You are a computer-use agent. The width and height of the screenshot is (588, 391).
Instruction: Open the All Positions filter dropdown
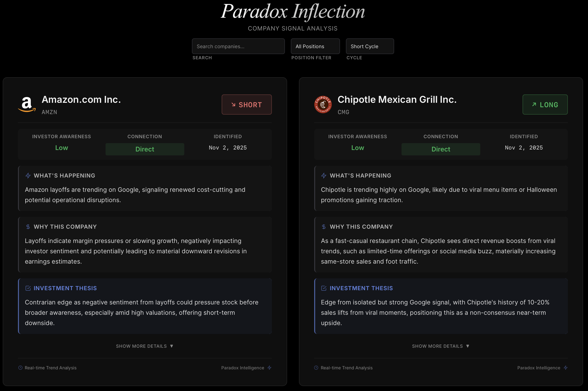315,46
